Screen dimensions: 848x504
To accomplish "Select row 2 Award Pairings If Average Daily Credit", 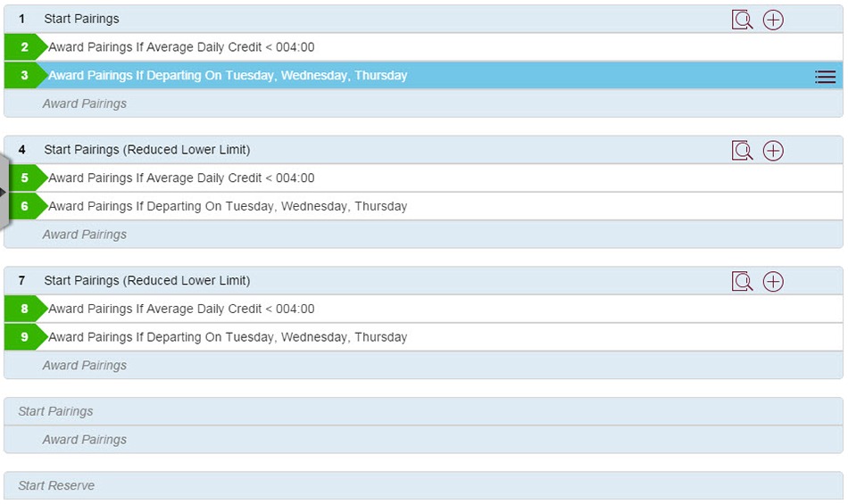I will (x=423, y=47).
